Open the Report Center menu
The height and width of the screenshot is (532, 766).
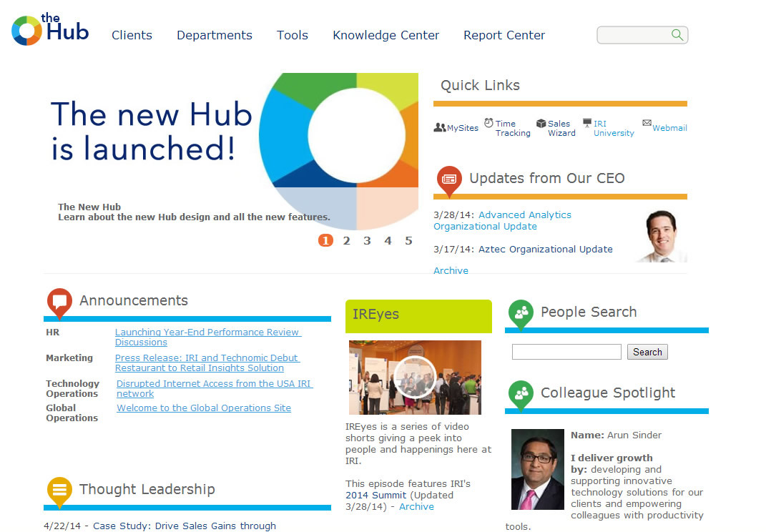pyautogui.click(x=504, y=35)
